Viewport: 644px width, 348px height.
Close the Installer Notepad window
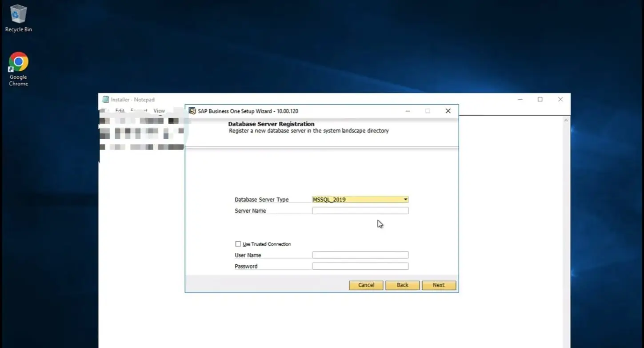[560, 99]
